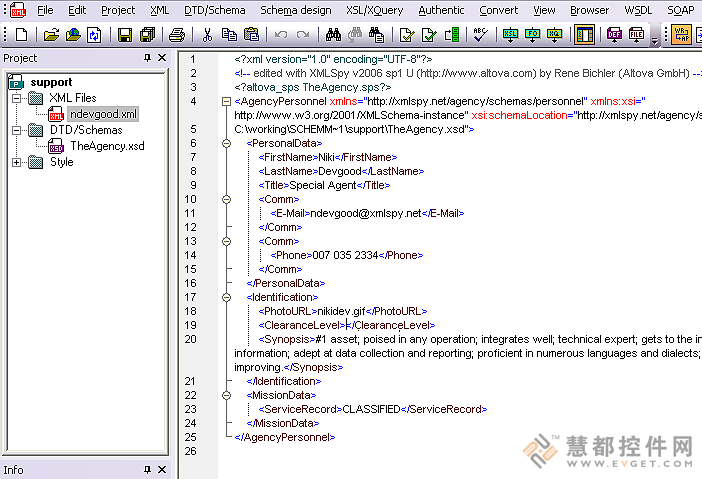Collapse the MissionData element fold marker
The height and width of the screenshot is (479, 702).
point(227,395)
